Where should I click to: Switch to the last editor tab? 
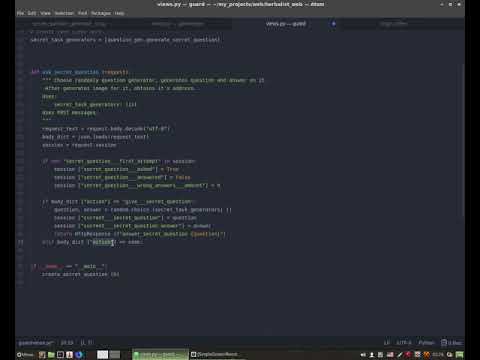point(394,24)
